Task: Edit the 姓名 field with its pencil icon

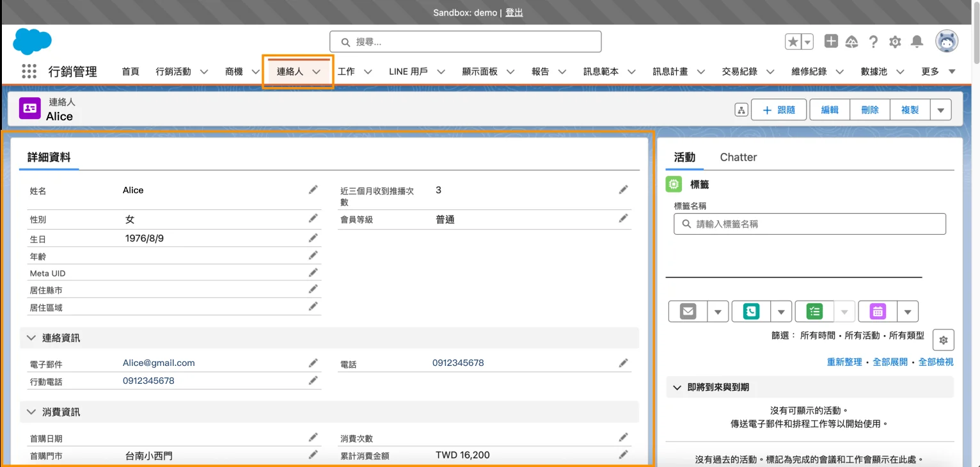Action: (313, 190)
